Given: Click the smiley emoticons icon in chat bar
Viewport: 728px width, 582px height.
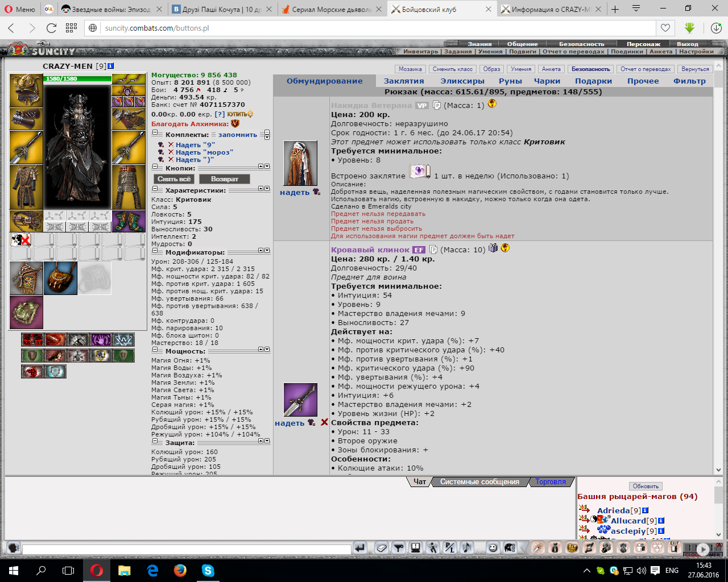Looking at the screenshot, I should [493, 548].
